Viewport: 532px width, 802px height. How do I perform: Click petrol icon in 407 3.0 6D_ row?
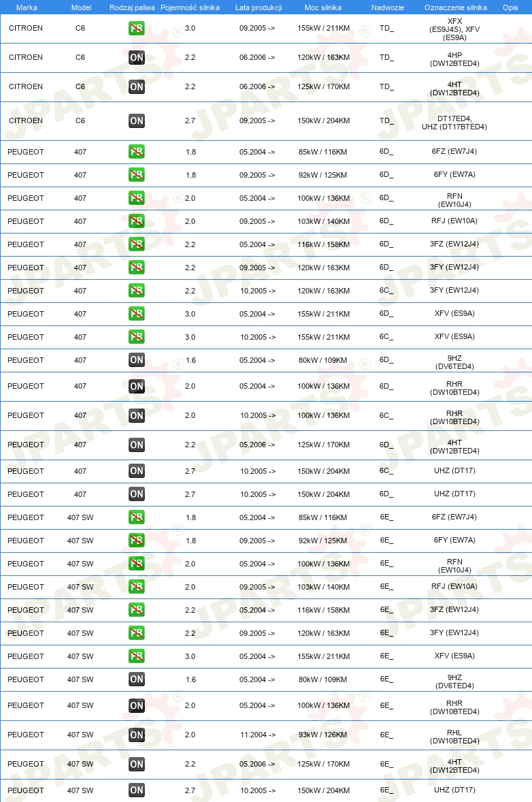[137, 314]
